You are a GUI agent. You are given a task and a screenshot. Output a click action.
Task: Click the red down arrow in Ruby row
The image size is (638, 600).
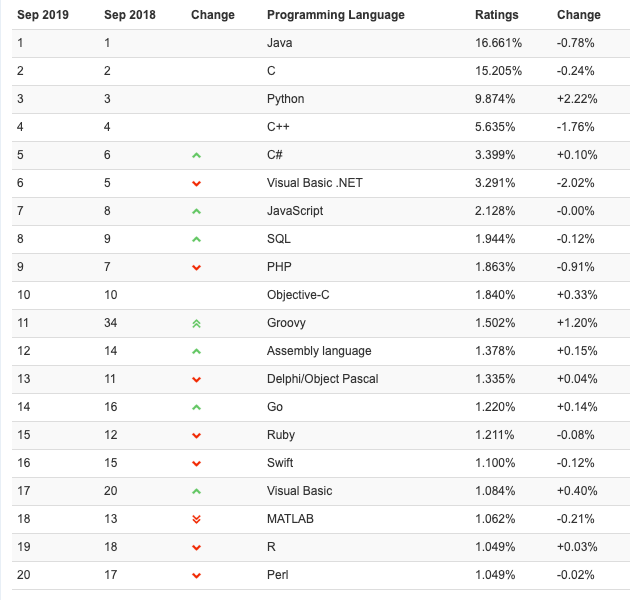[196, 436]
